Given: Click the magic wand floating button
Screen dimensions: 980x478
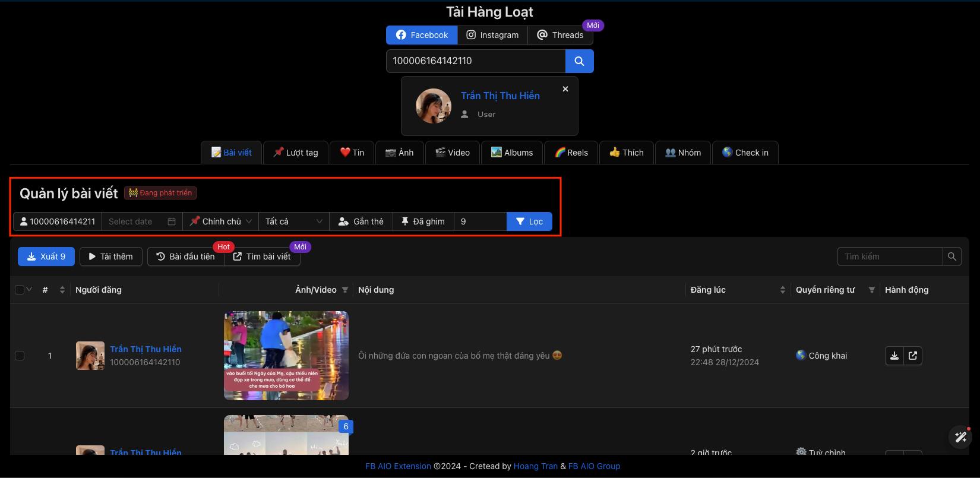Looking at the screenshot, I should (960, 438).
